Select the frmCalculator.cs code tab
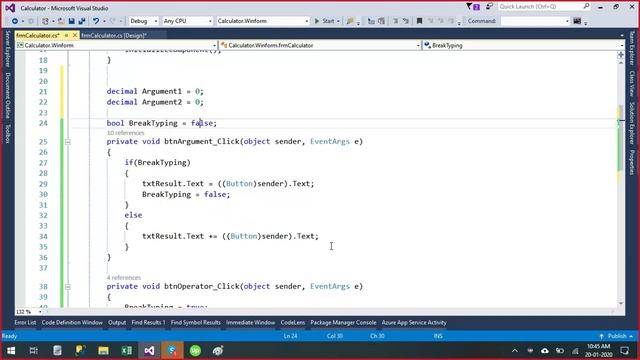This screenshot has width=640, height=360. click(x=38, y=36)
